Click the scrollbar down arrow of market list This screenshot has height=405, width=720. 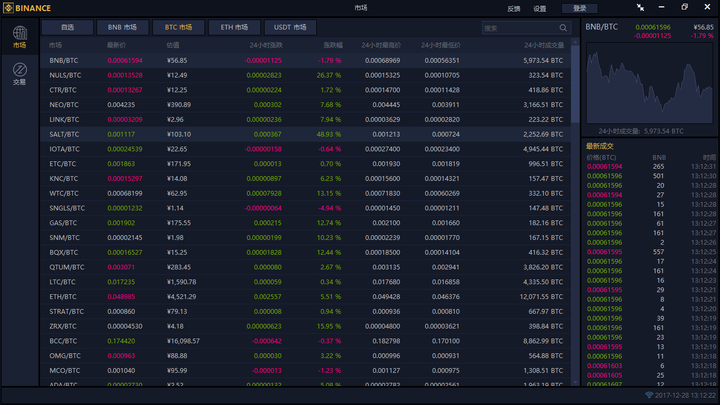tap(575, 382)
